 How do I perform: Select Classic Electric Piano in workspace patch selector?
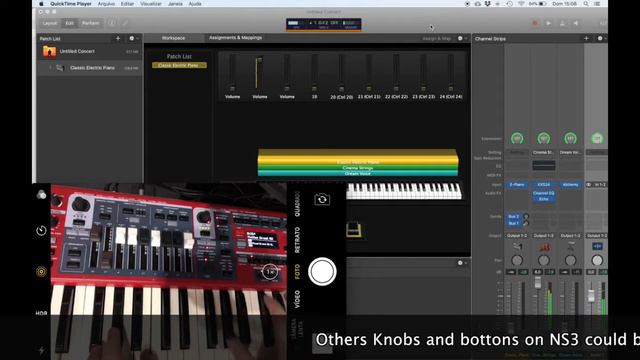[179, 65]
